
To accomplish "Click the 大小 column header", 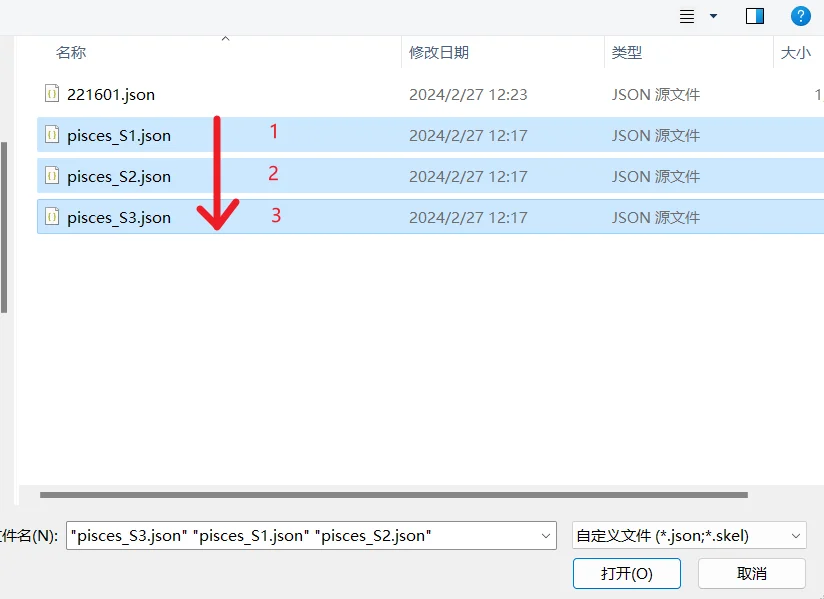I will [x=797, y=53].
